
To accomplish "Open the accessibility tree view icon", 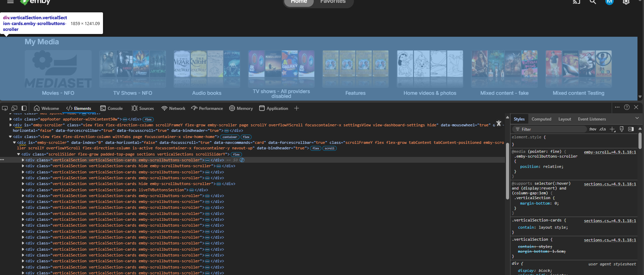I will 499,123.
